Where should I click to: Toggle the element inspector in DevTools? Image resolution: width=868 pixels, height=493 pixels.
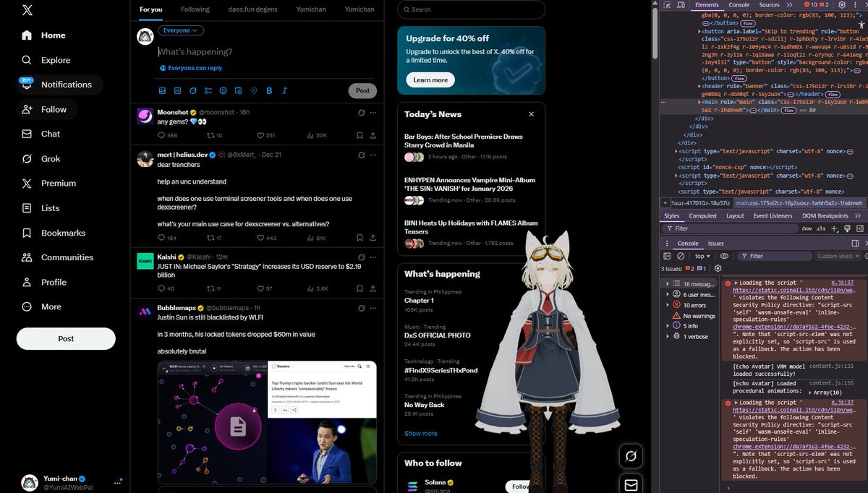click(x=665, y=5)
